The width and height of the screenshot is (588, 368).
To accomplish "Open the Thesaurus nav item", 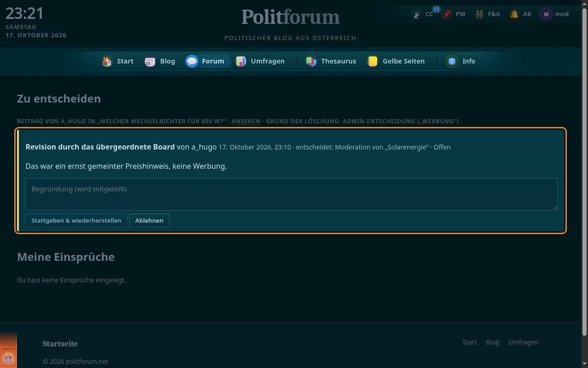I will 331,61.
